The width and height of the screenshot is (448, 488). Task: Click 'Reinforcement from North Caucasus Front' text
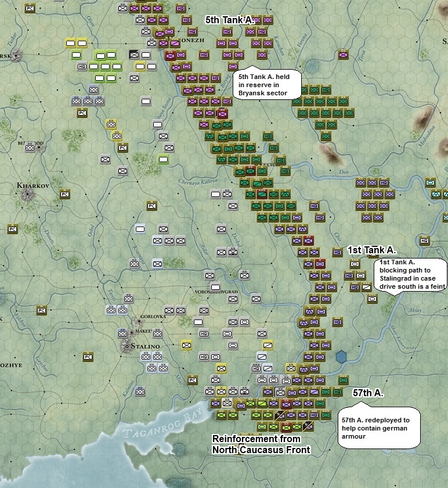point(261,444)
